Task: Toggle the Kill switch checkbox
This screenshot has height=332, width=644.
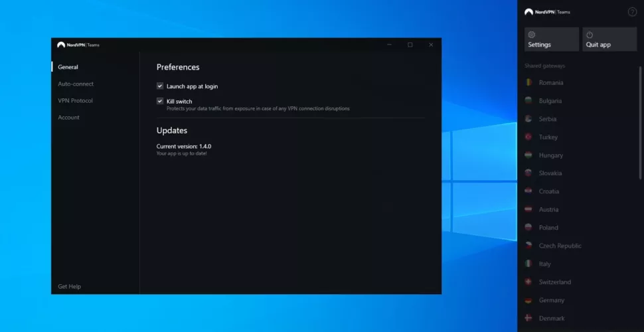Action: click(x=160, y=101)
